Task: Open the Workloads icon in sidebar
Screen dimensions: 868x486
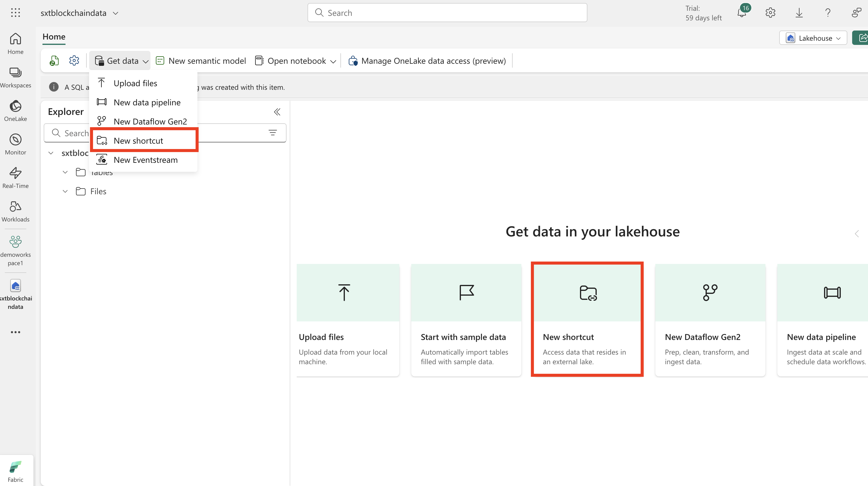Action: pos(16,211)
